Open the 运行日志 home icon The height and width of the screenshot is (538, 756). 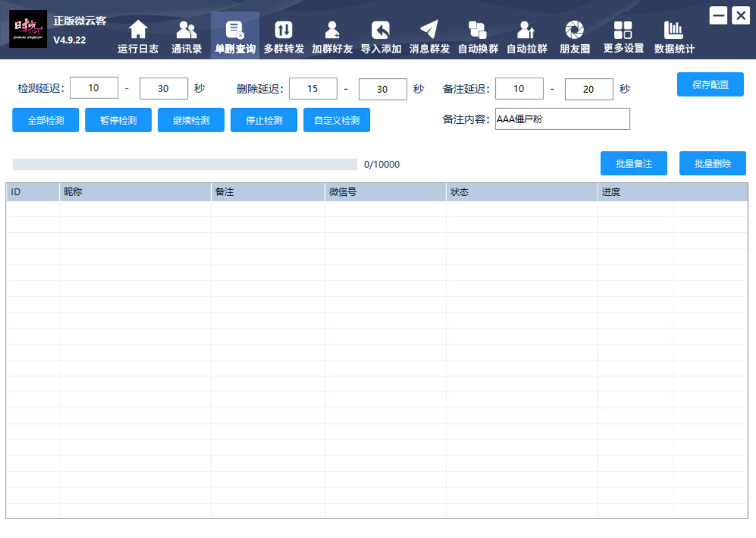pos(138,30)
